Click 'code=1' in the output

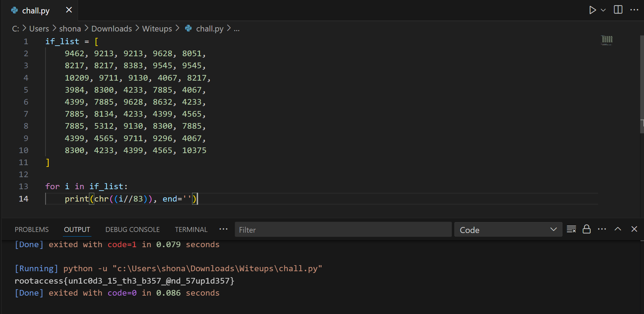122,244
